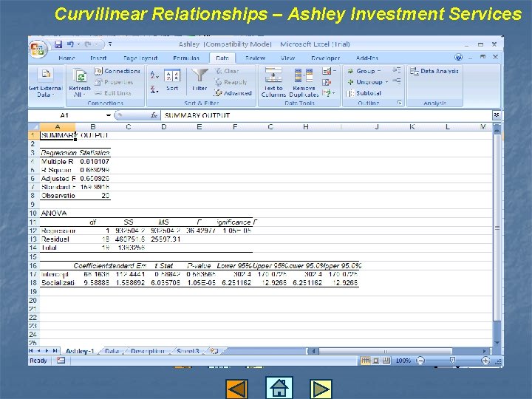Click Subtotal in Outline group

[364, 93]
